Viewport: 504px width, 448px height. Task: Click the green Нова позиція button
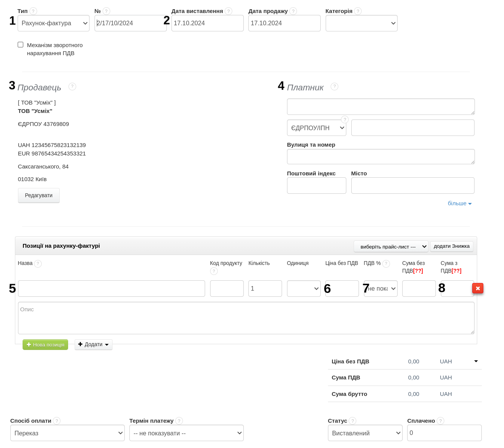click(x=45, y=345)
